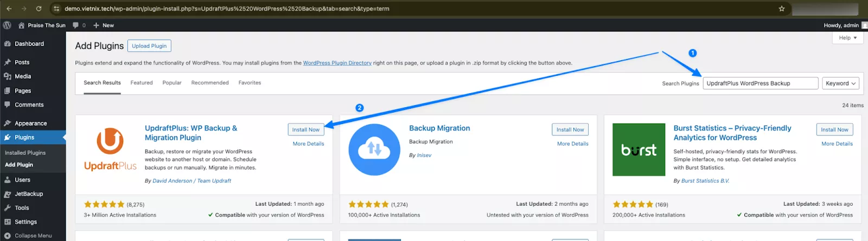Open Media library from sidebar

click(23, 76)
